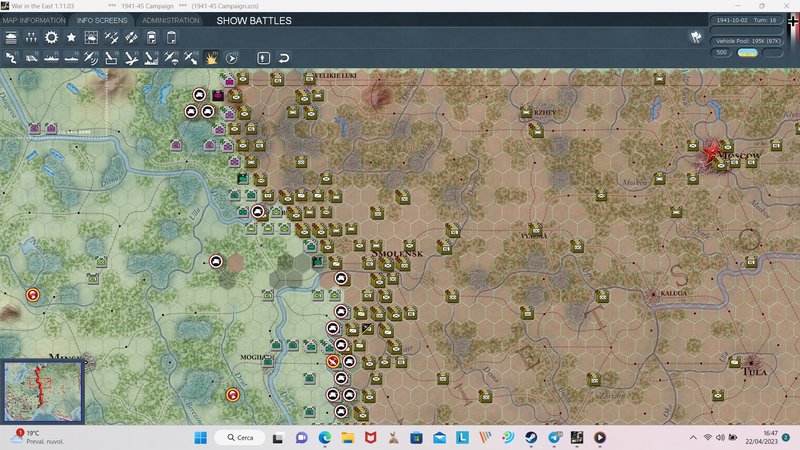Click the boxed upward arrow icon

(x=263, y=58)
